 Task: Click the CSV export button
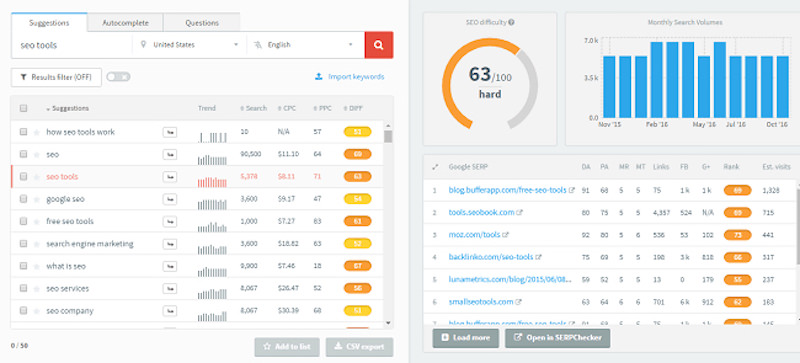pos(360,347)
